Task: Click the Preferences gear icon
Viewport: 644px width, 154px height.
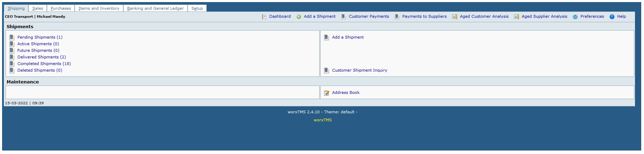Action: (575, 17)
